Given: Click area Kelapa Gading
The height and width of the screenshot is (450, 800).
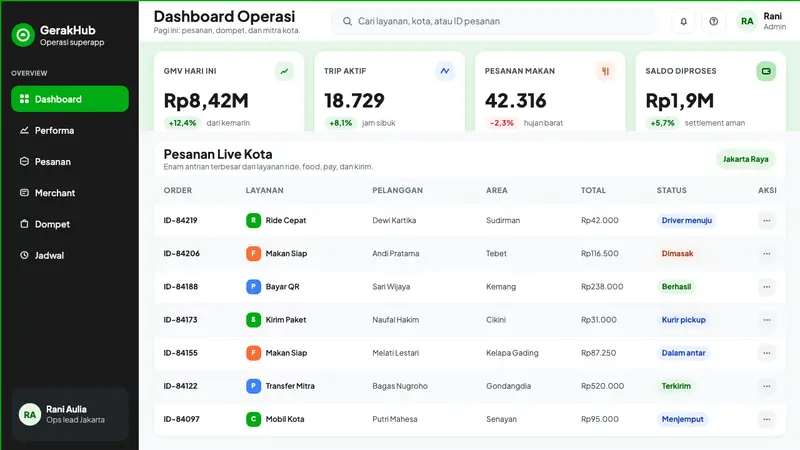Looking at the screenshot, I should pyautogui.click(x=512, y=353).
